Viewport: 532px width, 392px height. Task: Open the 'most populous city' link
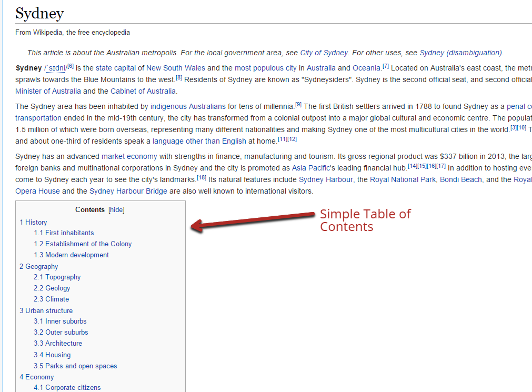click(266, 68)
